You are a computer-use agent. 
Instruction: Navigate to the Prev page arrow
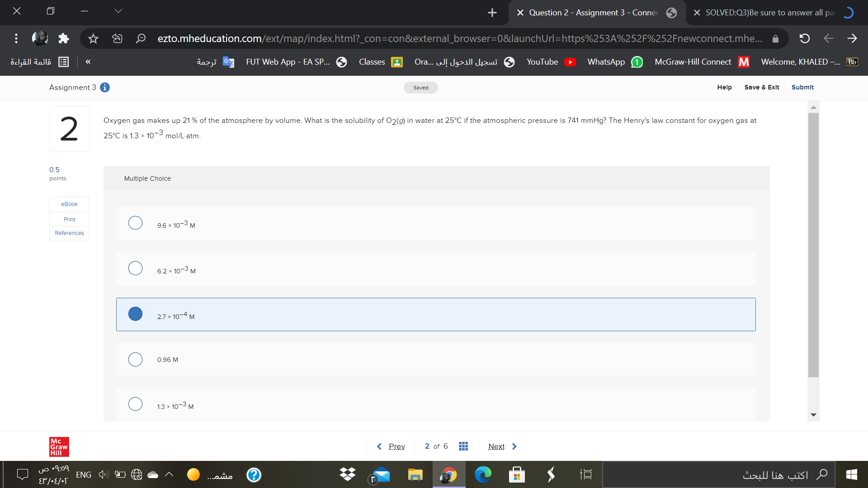pos(379,446)
